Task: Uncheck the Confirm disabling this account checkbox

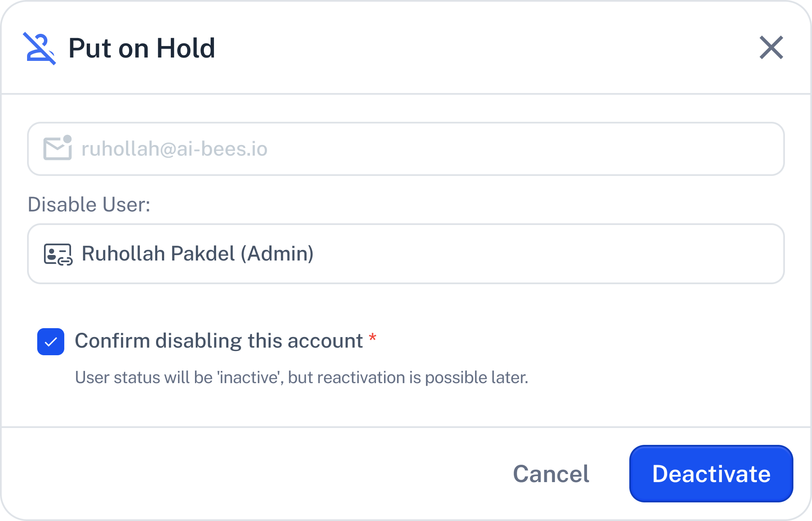Action: (x=51, y=342)
